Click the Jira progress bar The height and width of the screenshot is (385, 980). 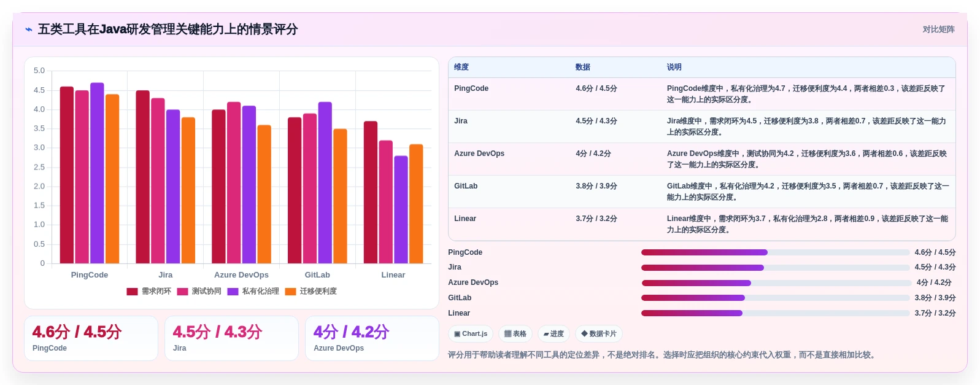tap(775, 268)
